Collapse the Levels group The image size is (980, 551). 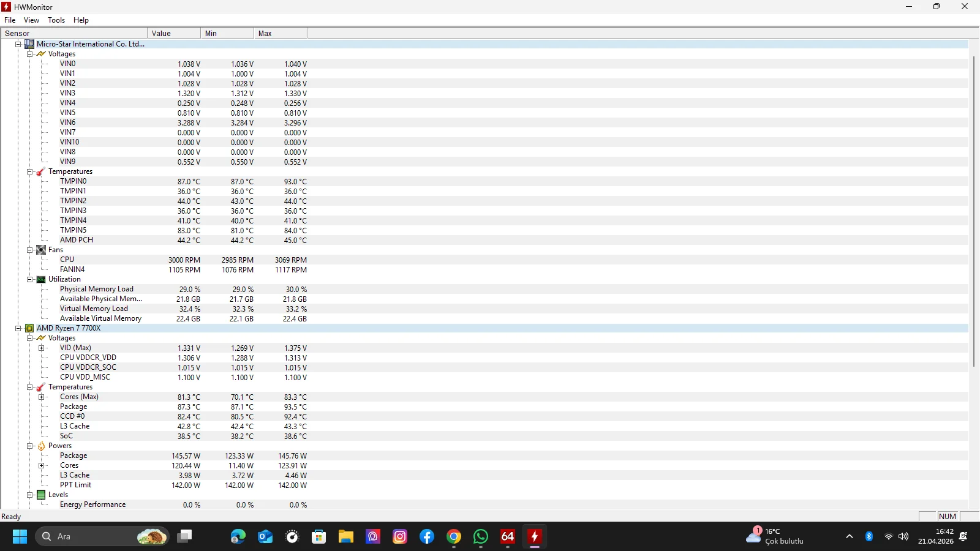tap(29, 495)
